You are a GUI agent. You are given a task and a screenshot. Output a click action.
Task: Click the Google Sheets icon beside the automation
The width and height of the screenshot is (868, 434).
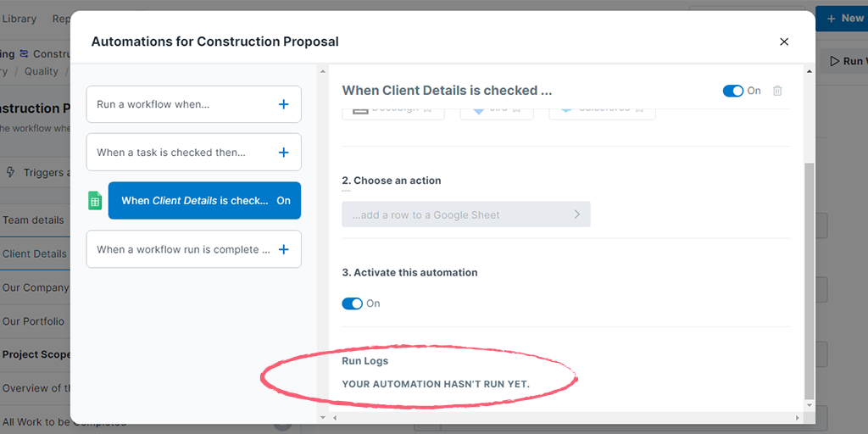coord(95,200)
